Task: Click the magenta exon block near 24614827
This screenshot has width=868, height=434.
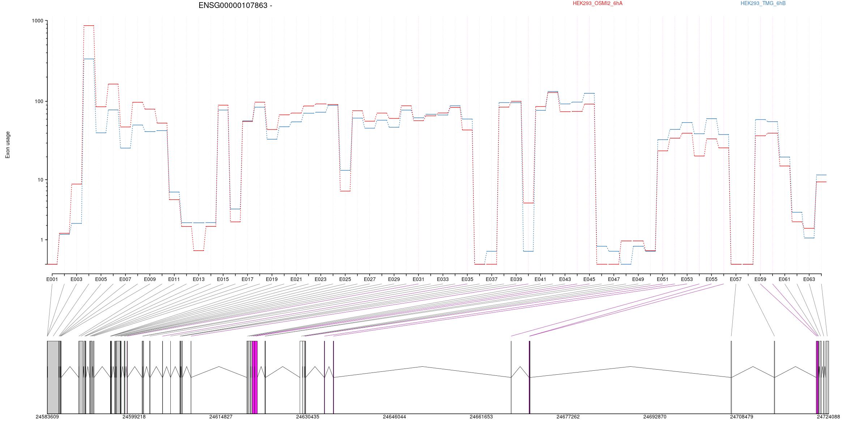Action: [255, 377]
